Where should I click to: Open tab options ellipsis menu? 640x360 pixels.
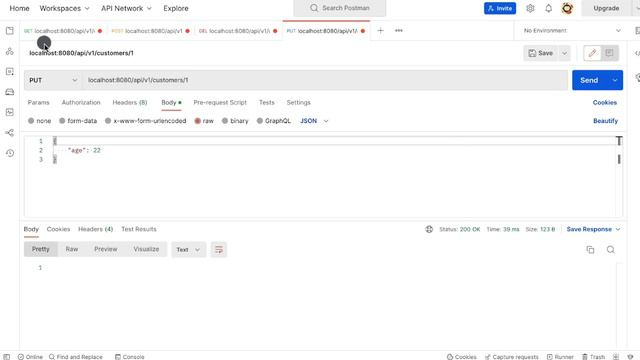399,31
